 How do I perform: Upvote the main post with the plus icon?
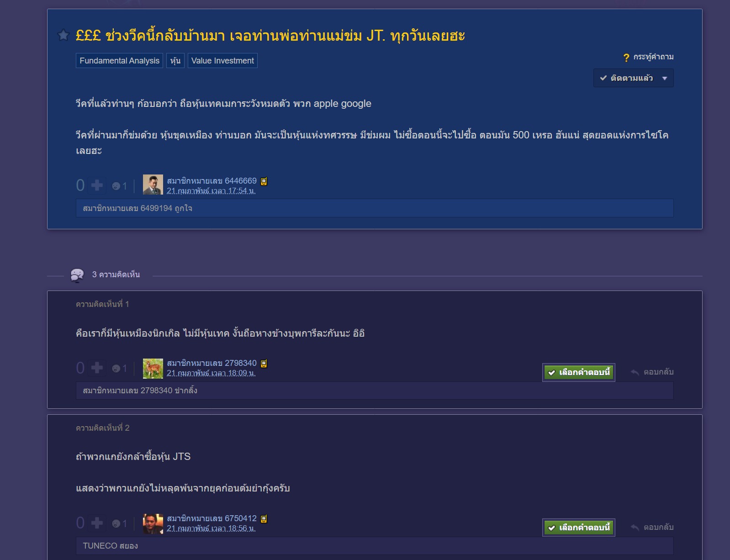coord(97,185)
